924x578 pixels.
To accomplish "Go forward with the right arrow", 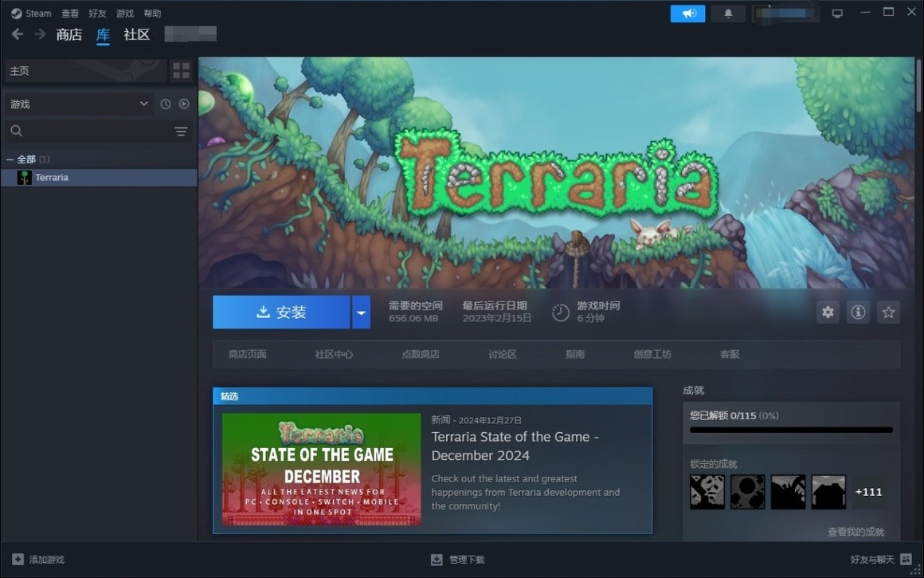I will [x=40, y=34].
